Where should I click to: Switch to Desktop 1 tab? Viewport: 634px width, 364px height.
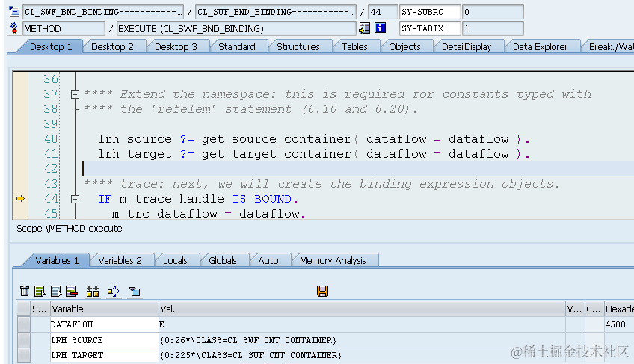[51, 46]
